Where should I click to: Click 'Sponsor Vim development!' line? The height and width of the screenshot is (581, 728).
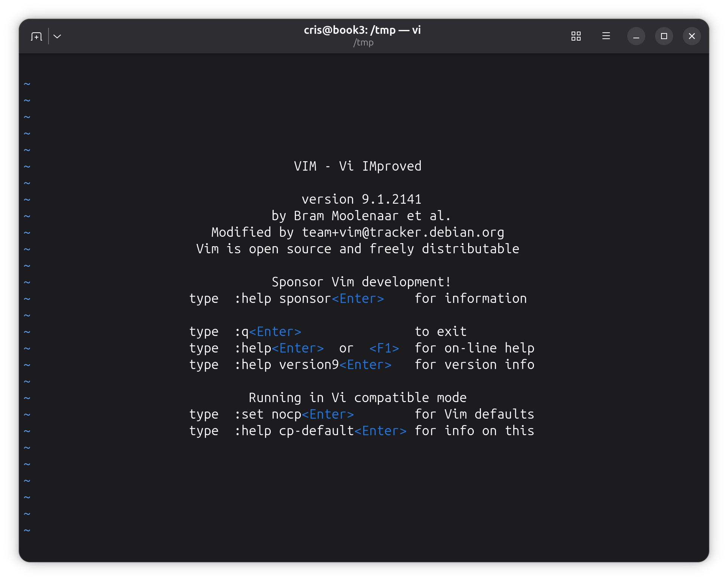pos(361,282)
